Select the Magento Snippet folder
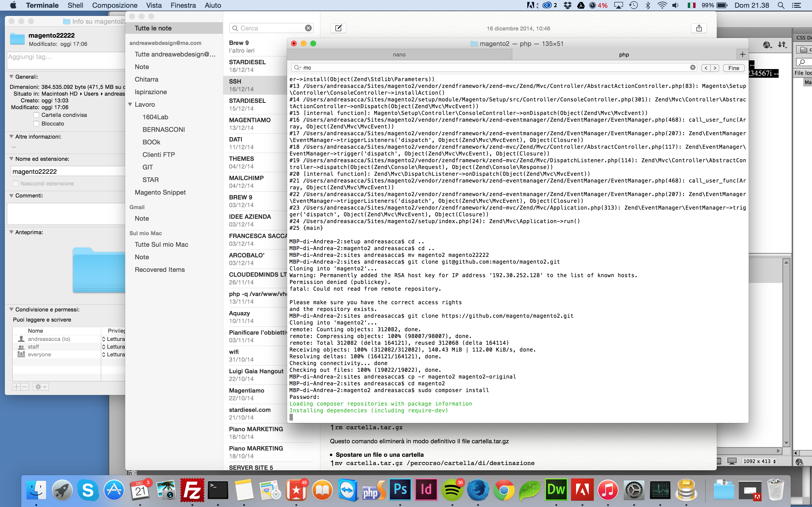Viewport: 812px width, 507px height. click(160, 192)
